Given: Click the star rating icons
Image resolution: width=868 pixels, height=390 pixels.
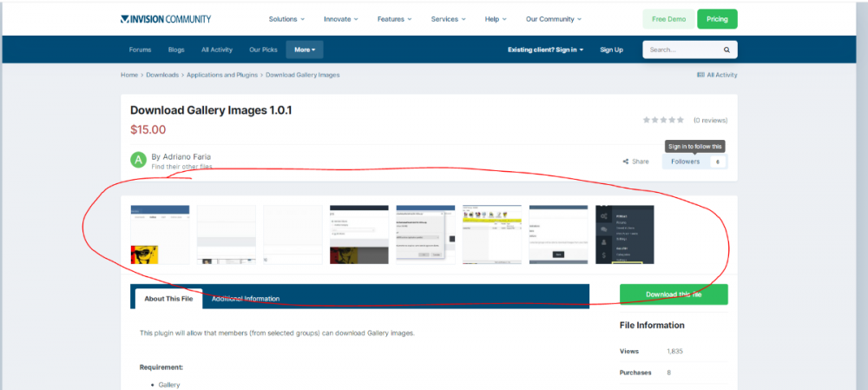Looking at the screenshot, I should coord(664,120).
